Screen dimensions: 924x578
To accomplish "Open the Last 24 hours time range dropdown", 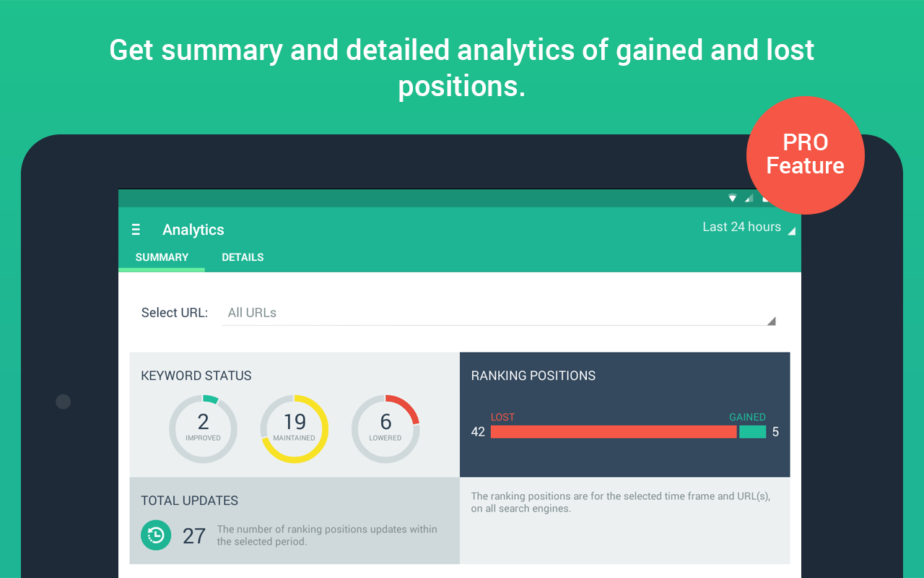I will [749, 228].
